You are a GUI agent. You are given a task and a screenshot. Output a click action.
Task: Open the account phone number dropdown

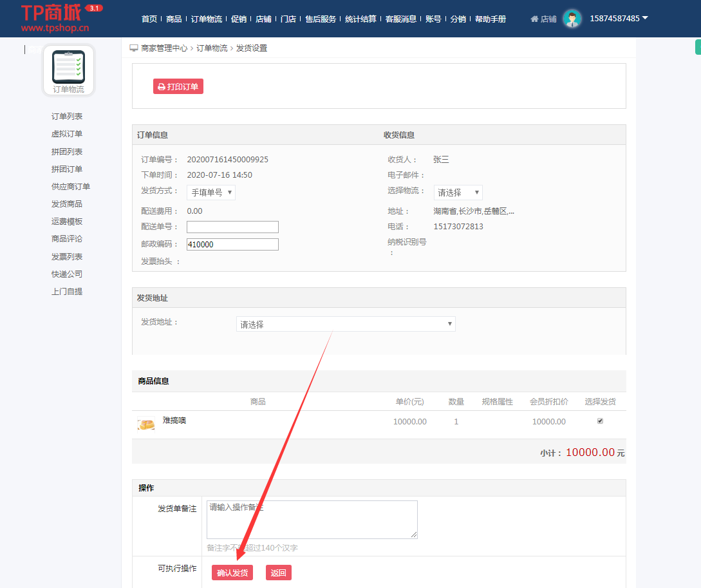pos(619,19)
